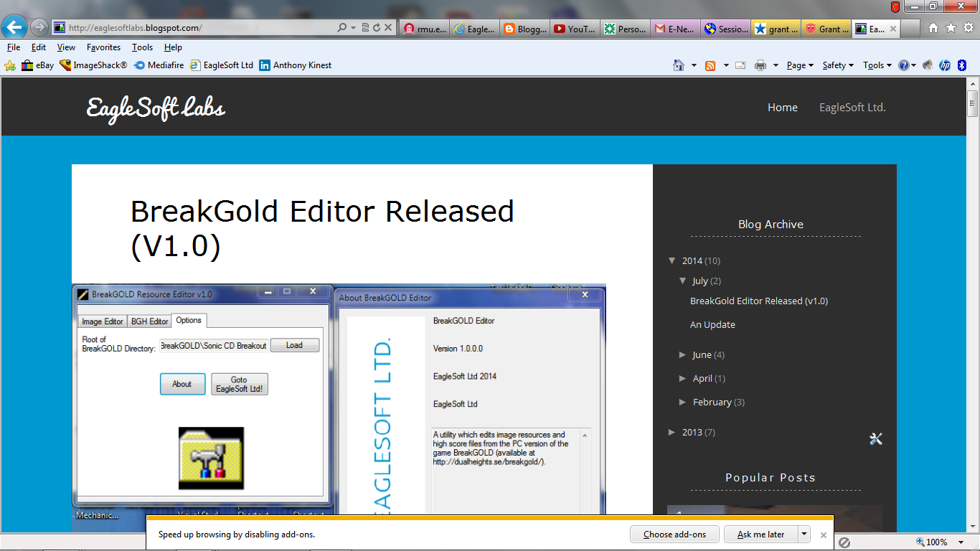Screen dimensions: 980x551
Task: Stop loading with the address bar X icon
Action: [x=388, y=28]
